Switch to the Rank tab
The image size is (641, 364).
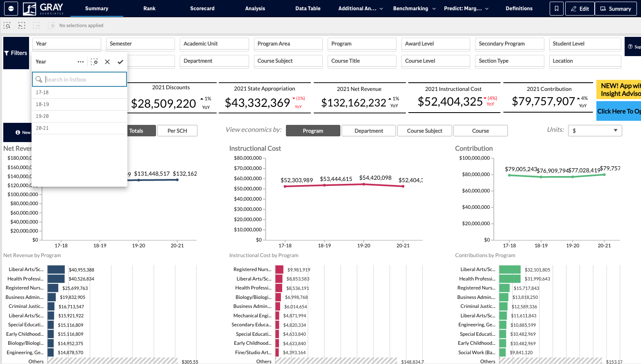(x=149, y=9)
